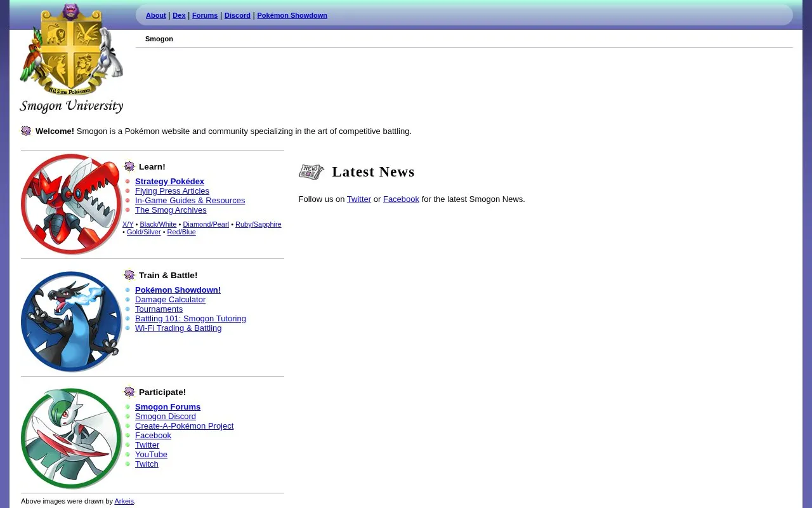Select the Diamond/Pearl generation link
Screen dimensions: 812x508
tap(206, 224)
